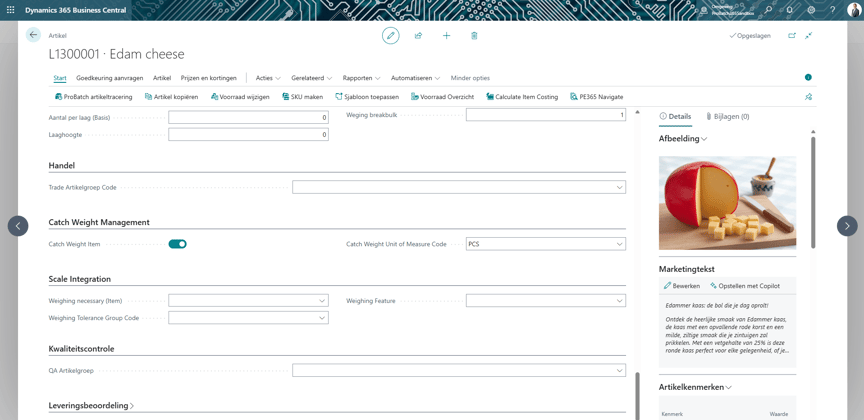864x420 pixels.
Task: Open page in new window icon
Action: (x=792, y=35)
